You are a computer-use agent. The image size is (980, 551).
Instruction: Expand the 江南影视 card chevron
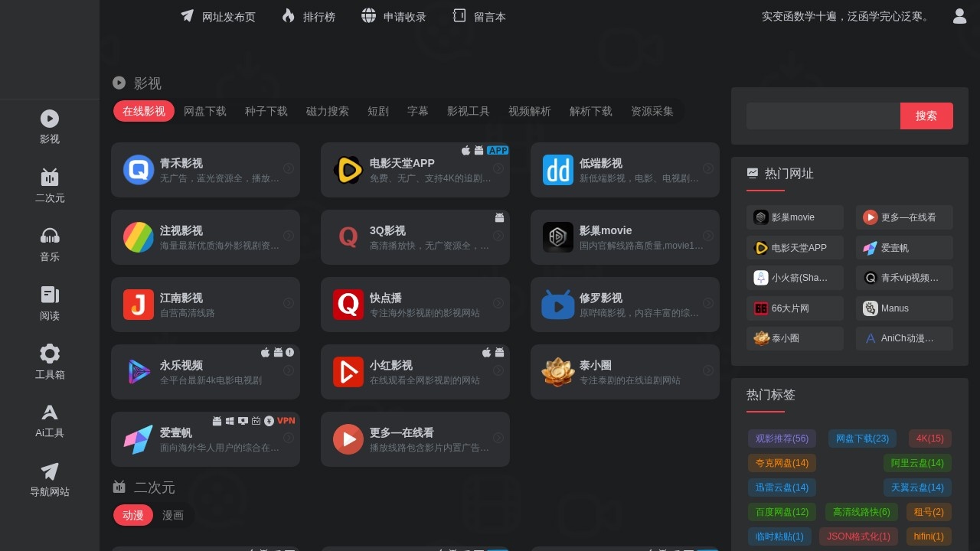coord(289,305)
